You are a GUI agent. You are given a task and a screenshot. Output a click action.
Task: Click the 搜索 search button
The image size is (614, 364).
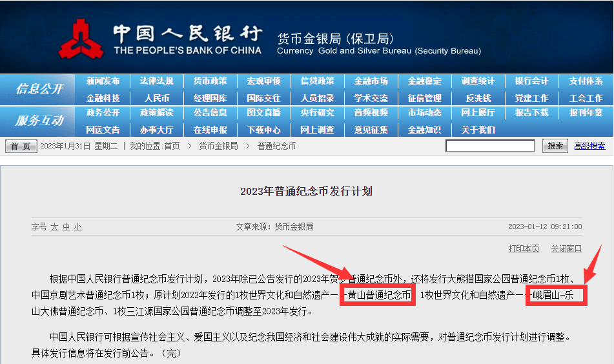555,146
